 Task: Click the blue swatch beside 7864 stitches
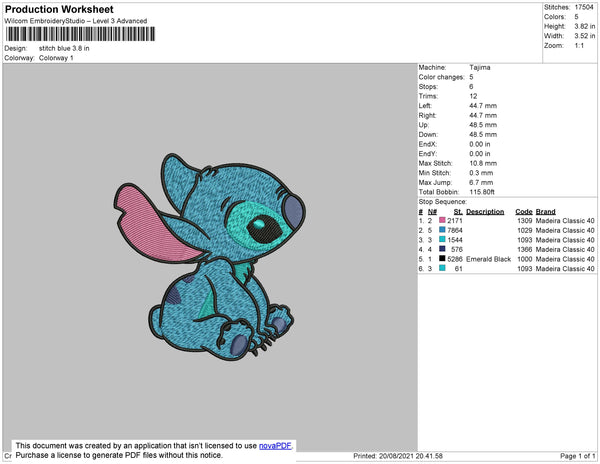(x=442, y=230)
